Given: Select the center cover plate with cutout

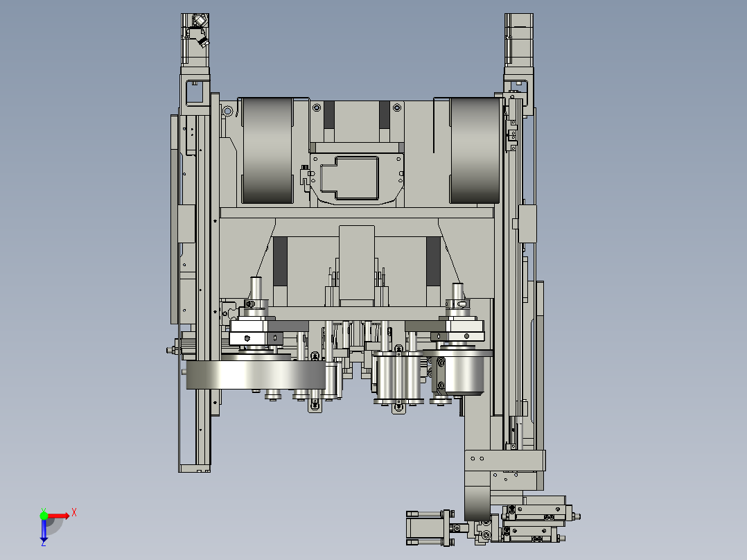Looking at the screenshot, I should [x=357, y=179].
